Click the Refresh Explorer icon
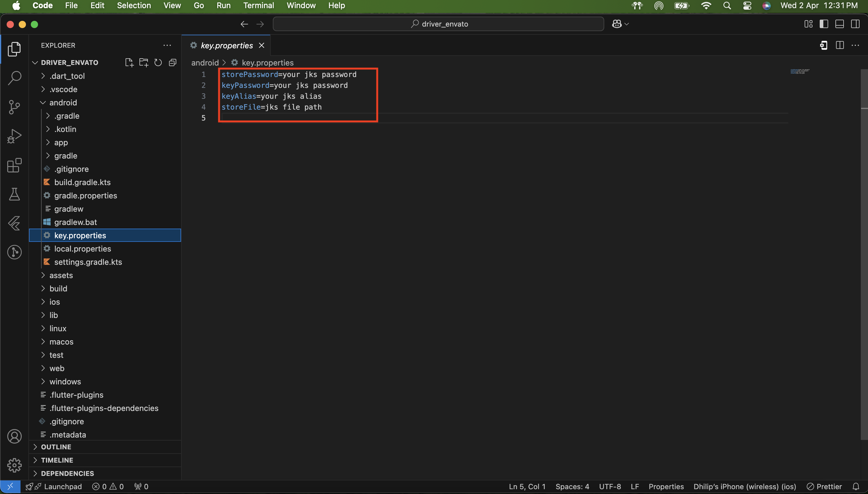This screenshot has width=868, height=494. (158, 63)
